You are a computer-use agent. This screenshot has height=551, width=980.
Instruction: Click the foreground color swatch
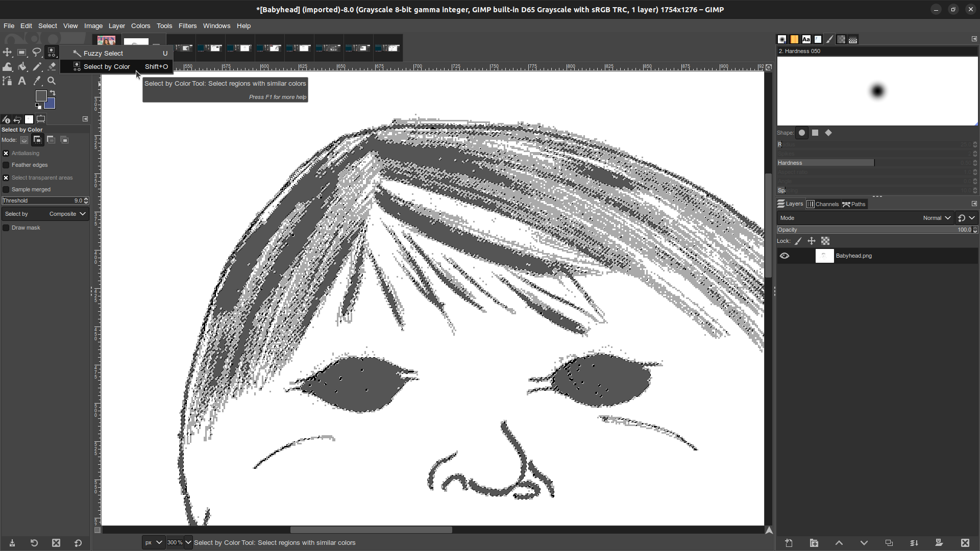[41, 96]
